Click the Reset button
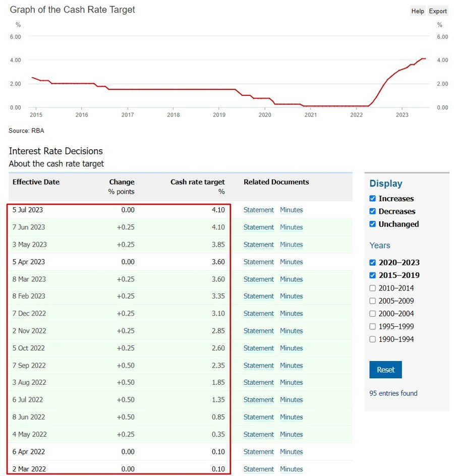This screenshot has height=476, width=454. click(385, 369)
